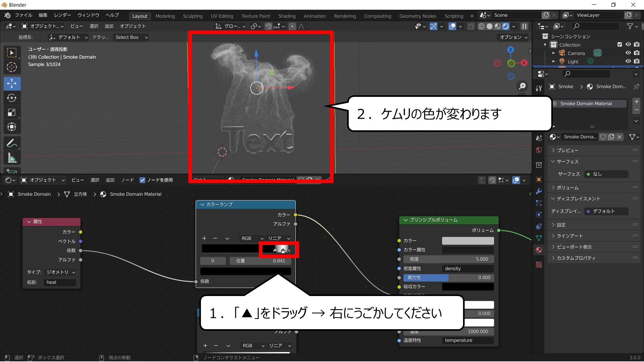The image size is (644, 362).
Task: Add a material slot with plus
Action: point(636,102)
